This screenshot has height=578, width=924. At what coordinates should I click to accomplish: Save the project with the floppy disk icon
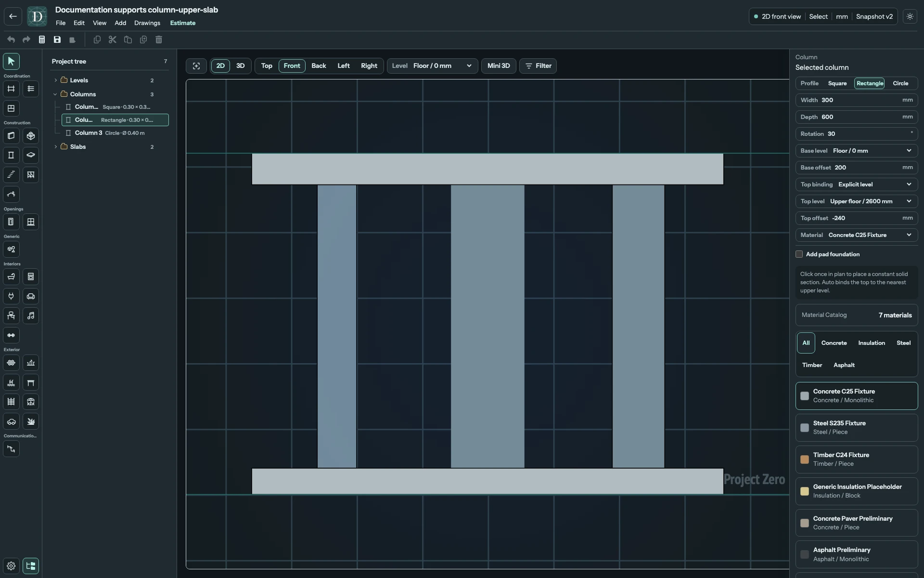point(57,39)
